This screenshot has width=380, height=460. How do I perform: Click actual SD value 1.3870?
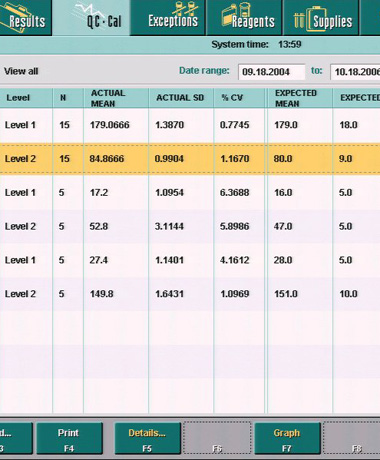coord(169,125)
